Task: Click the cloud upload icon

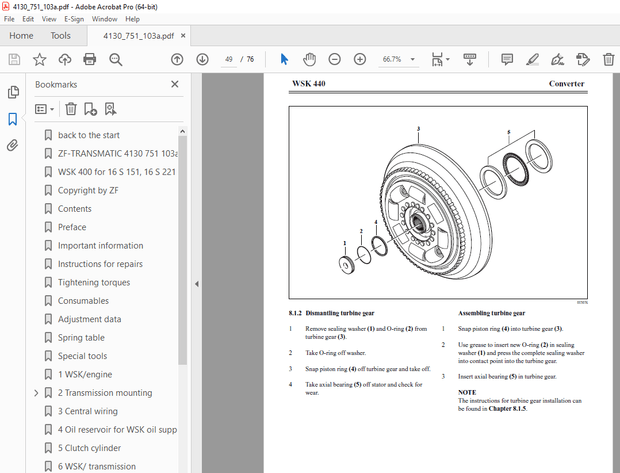Action: click(x=65, y=60)
